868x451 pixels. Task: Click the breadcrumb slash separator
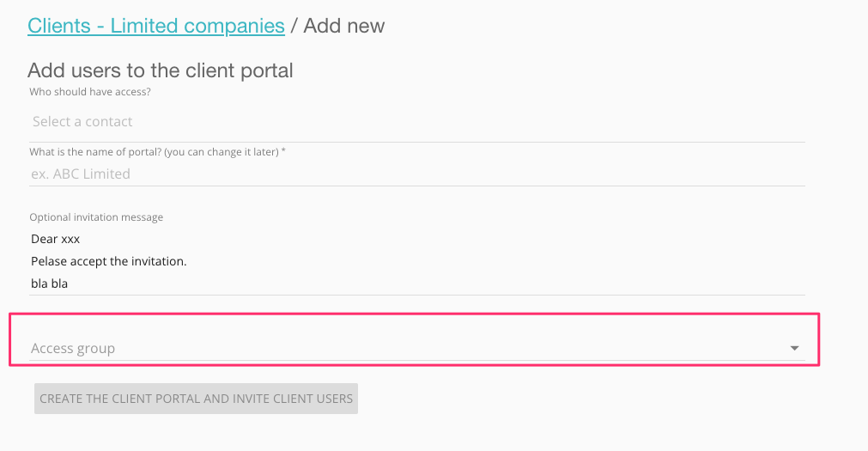294,26
